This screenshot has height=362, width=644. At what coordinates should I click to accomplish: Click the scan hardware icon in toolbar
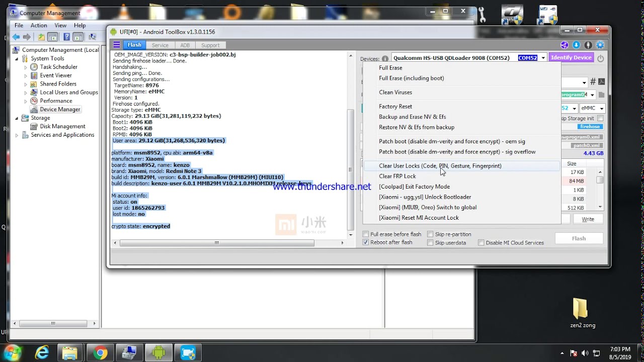(93, 37)
